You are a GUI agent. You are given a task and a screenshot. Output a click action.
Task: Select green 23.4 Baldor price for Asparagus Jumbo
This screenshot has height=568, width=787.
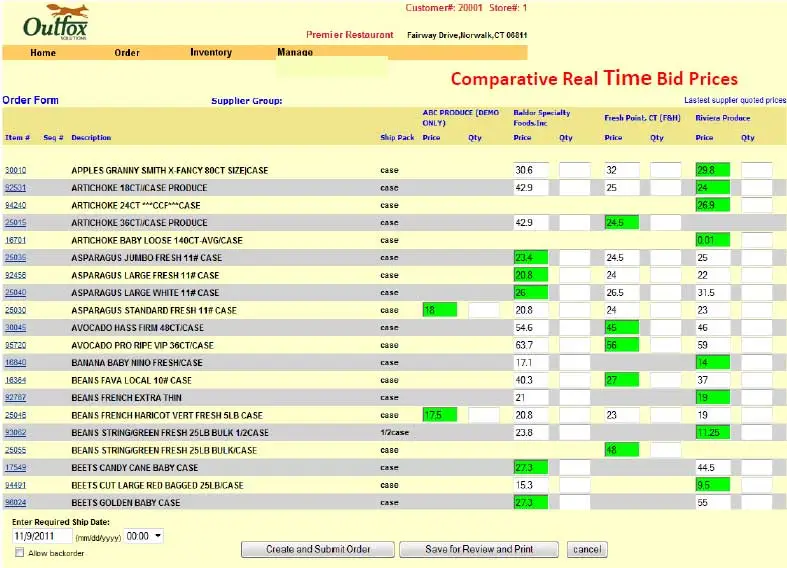(530, 258)
